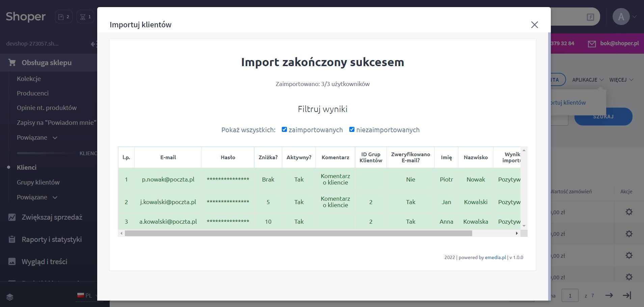Click the page number input field
The image size is (644, 307).
pos(570,296)
